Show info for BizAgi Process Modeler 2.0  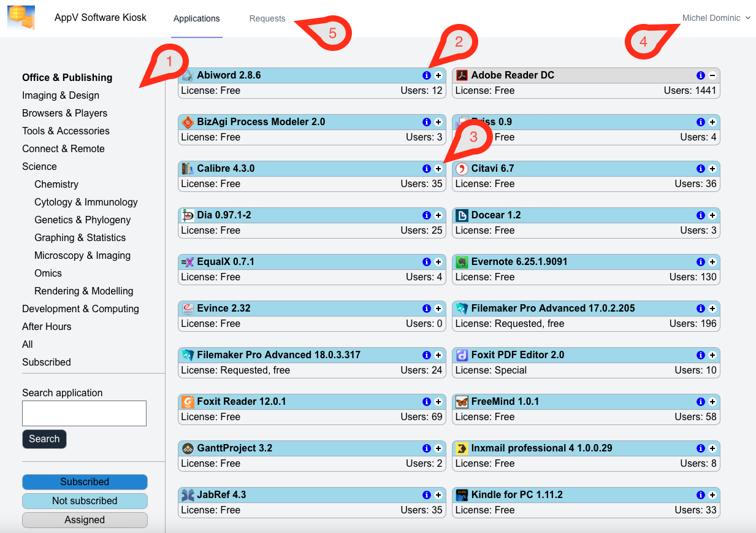(x=427, y=122)
